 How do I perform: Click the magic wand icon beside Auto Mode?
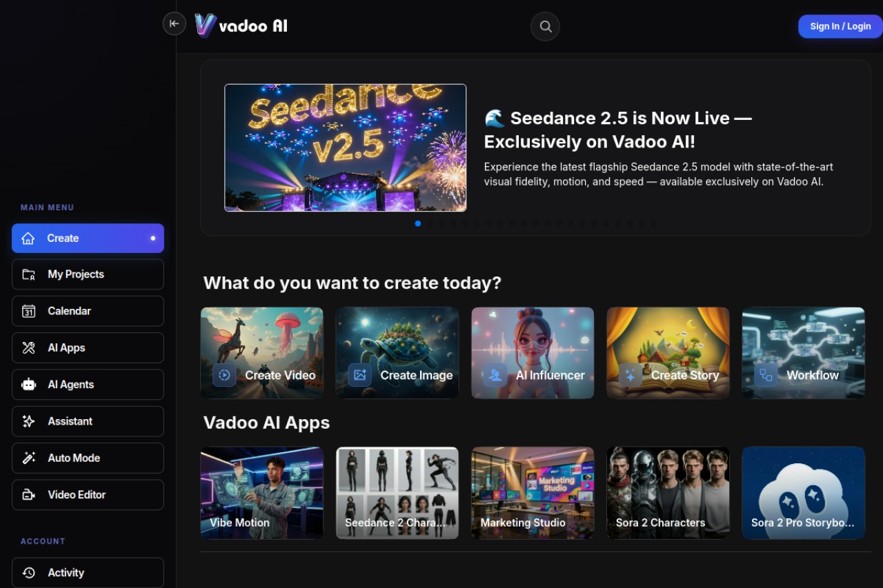pos(28,458)
